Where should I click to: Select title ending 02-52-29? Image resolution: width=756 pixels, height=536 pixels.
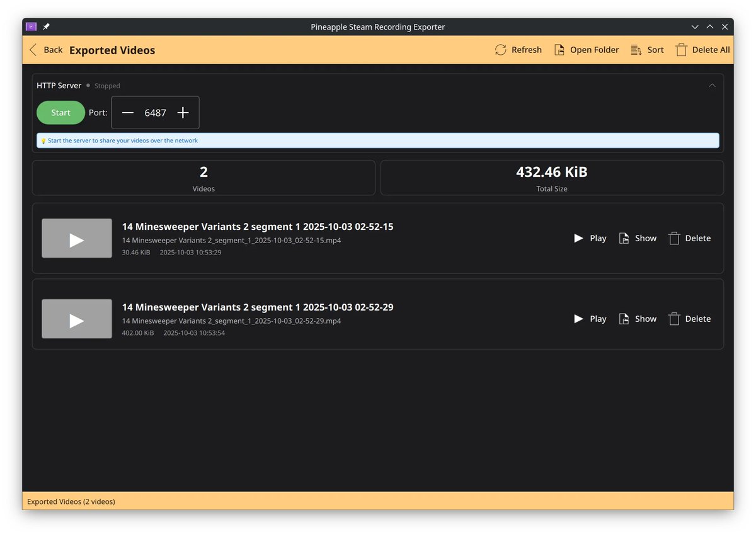(x=258, y=307)
